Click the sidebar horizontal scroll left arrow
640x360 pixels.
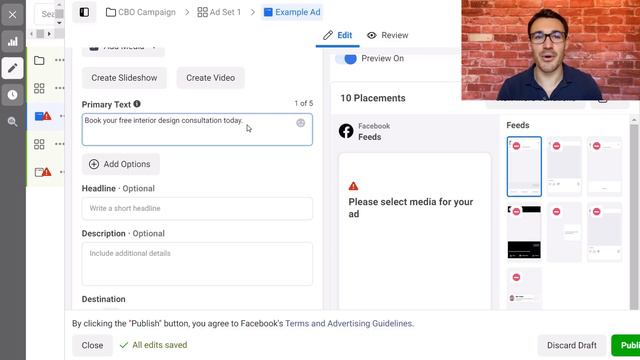[31, 34]
